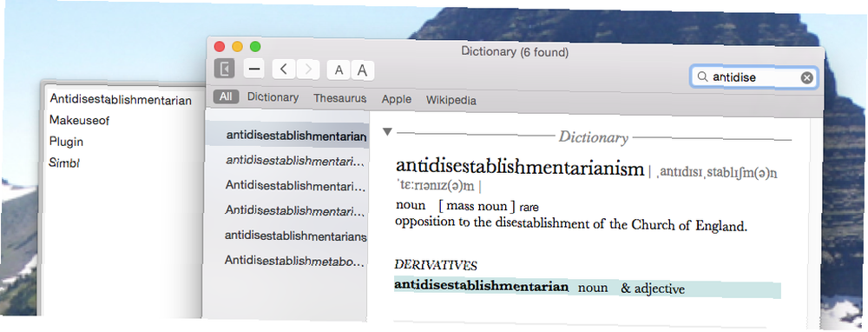Go forward with the right chevron
This screenshot has width=868, height=332.
(308, 70)
